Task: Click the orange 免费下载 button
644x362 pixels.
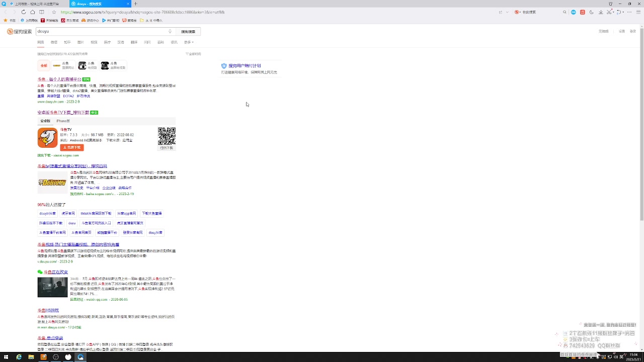Action: click(71, 147)
